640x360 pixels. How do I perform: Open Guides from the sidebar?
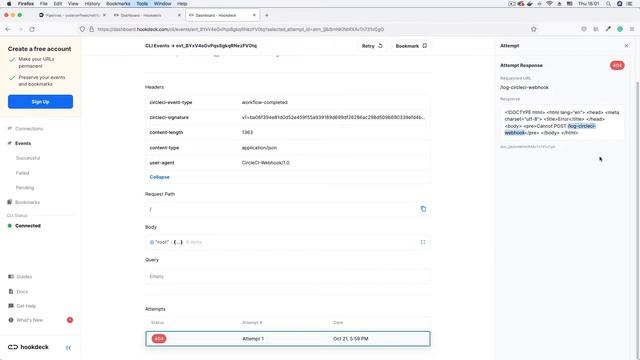point(24,277)
